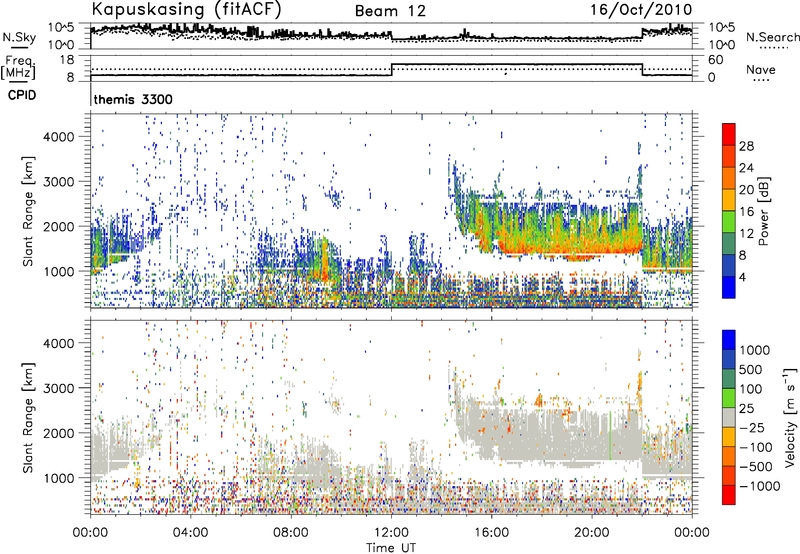Click the gray segment of velocity colorbar
The height and width of the screenshot is (554, 800).
point(729,417)
